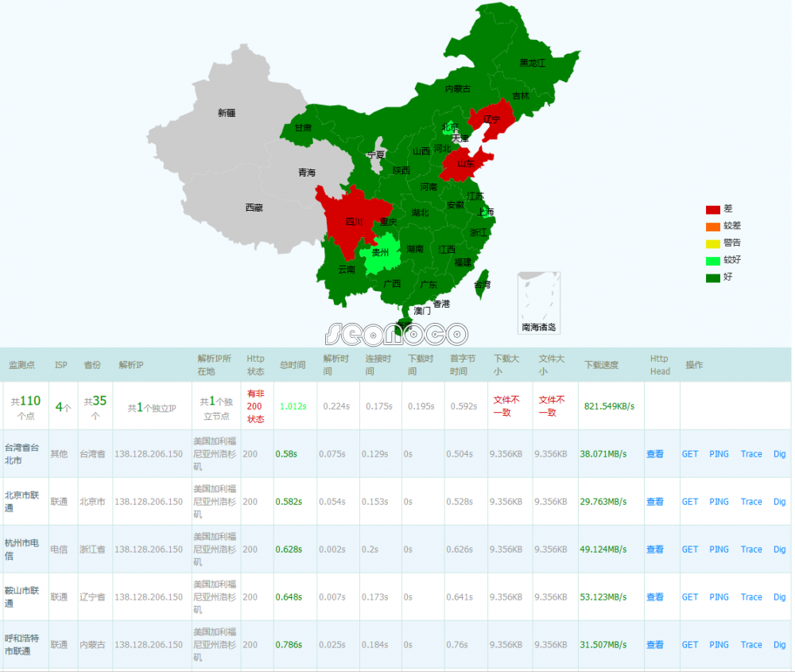This screenshot has width=795, height=672.
Task: Select 贵州 province on the map
Action: 379,253
